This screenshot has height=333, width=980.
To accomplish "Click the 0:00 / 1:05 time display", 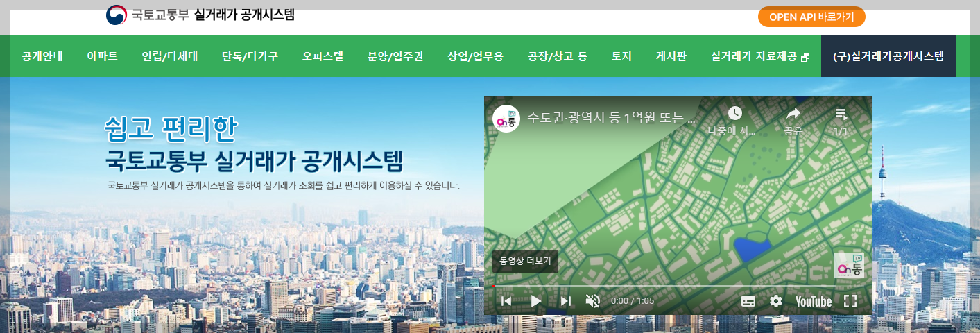I will [633, 301].
